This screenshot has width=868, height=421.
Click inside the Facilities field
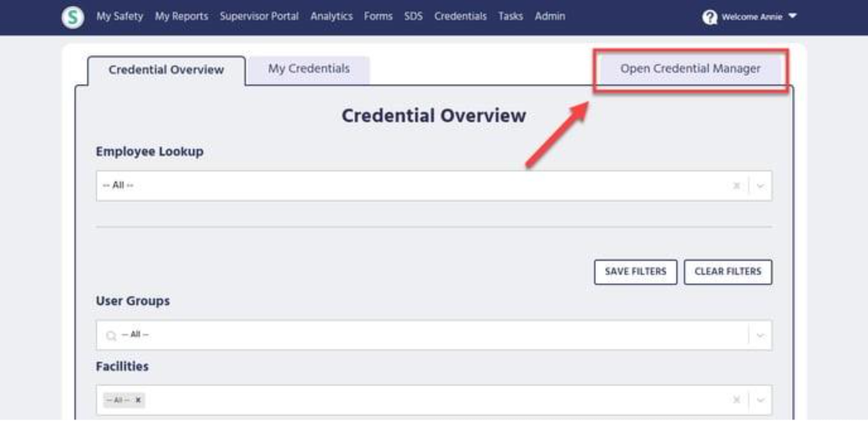coord(434,400)
